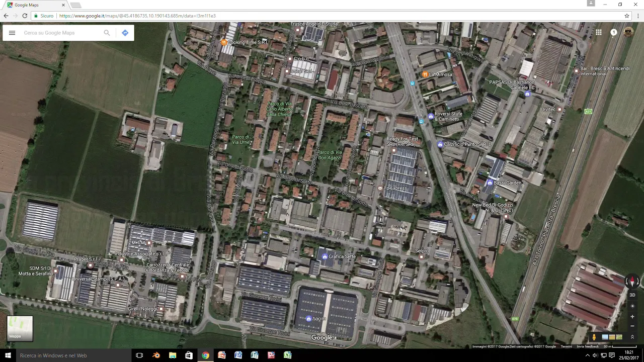Click 'Parco di Via Don Agazzi' label
The image size is (644, 362).
(330, 155)
